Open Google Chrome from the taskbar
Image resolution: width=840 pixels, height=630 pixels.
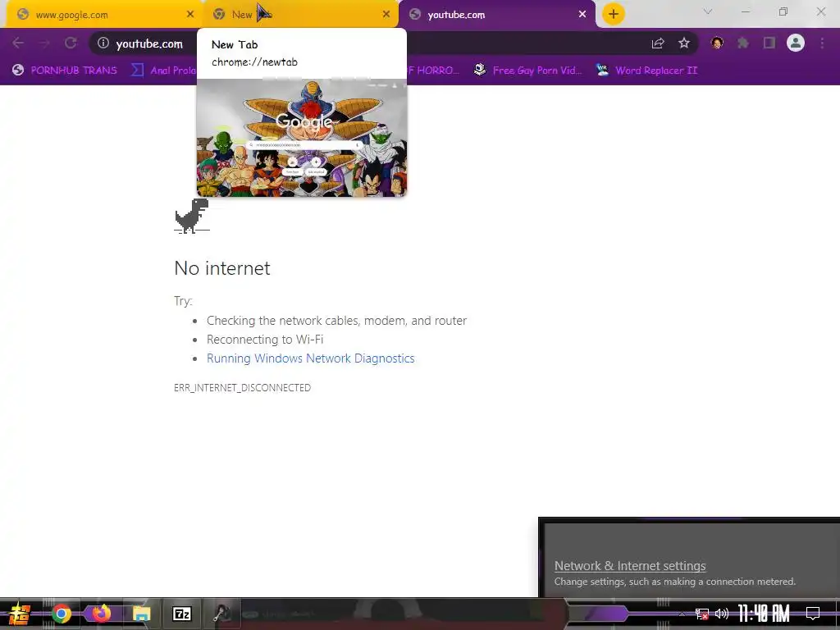tap(61, 614)
